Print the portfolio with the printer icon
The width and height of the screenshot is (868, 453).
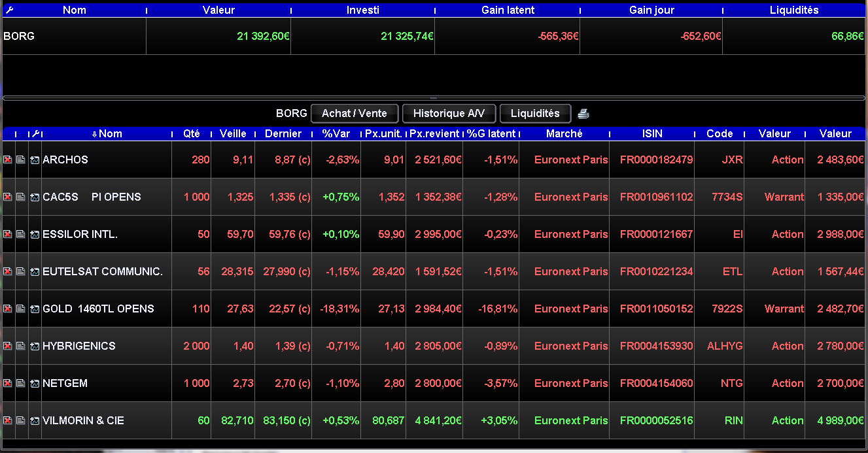coord(583,114)
